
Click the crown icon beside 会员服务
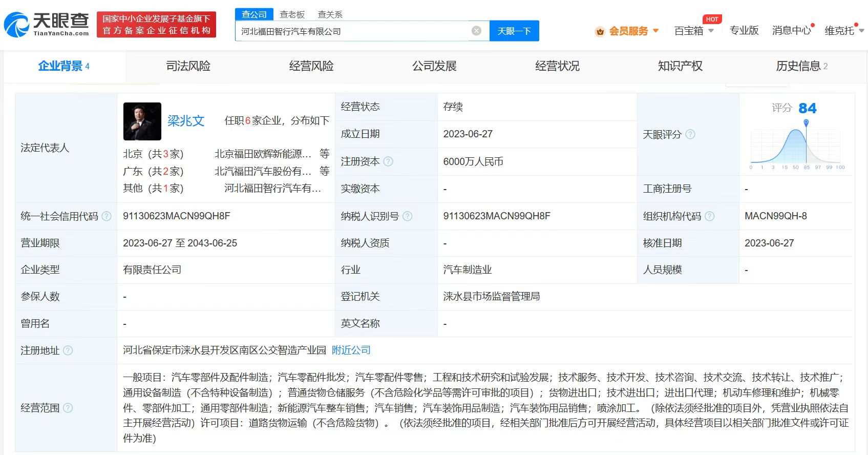pos(600,31)
